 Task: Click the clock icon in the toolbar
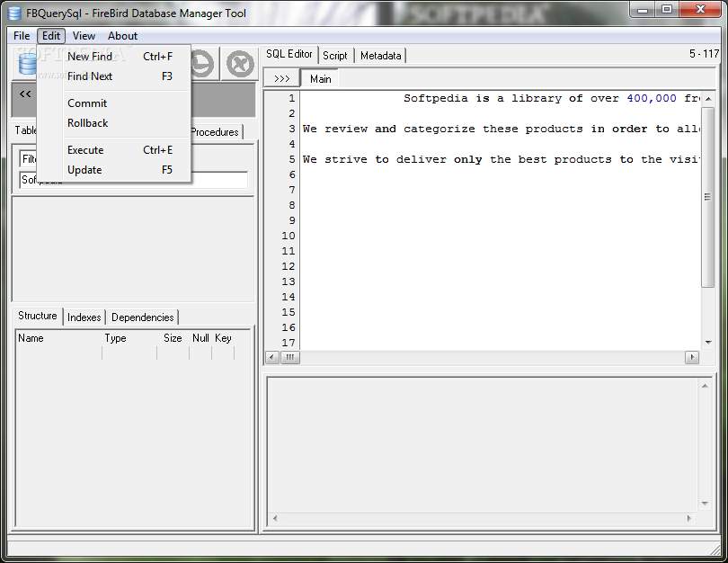point(202,64)
